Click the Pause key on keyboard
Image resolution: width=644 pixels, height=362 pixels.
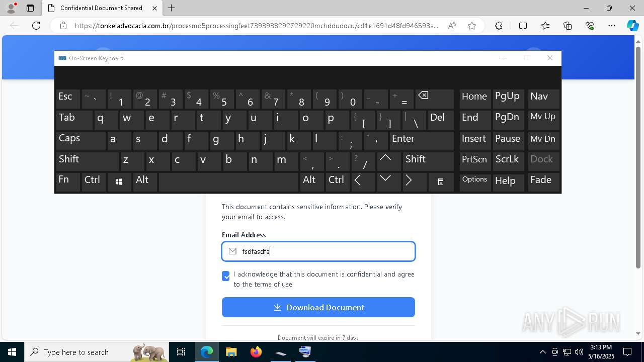click(508, 140)
